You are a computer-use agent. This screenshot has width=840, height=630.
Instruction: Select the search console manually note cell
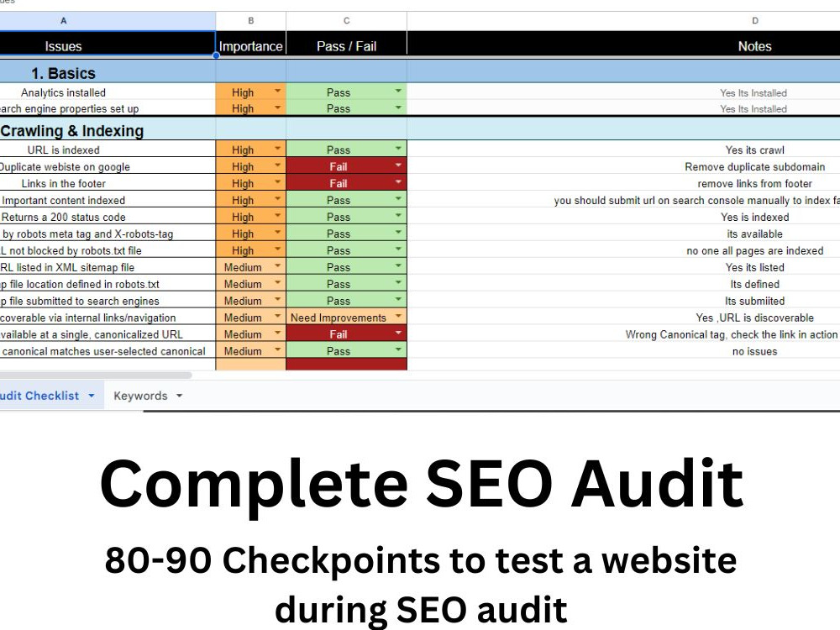click(623, 200)
